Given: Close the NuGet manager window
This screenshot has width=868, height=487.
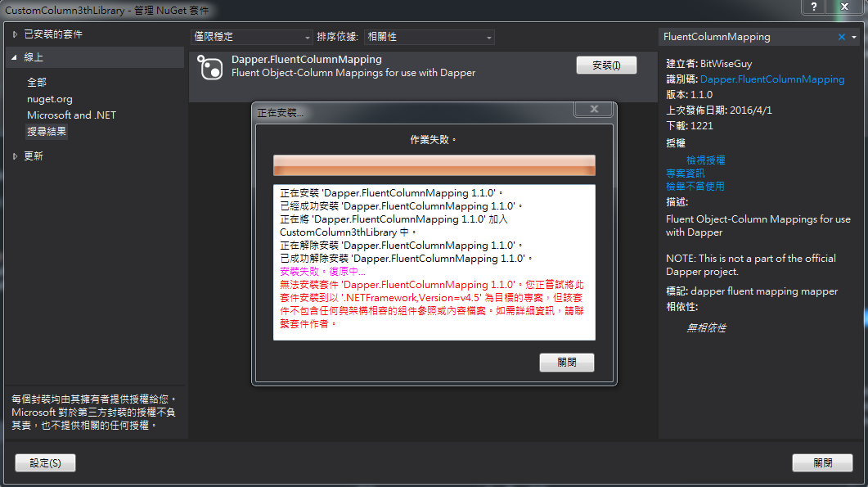Looking at the screenshot, I should click(x=844, y=7).
